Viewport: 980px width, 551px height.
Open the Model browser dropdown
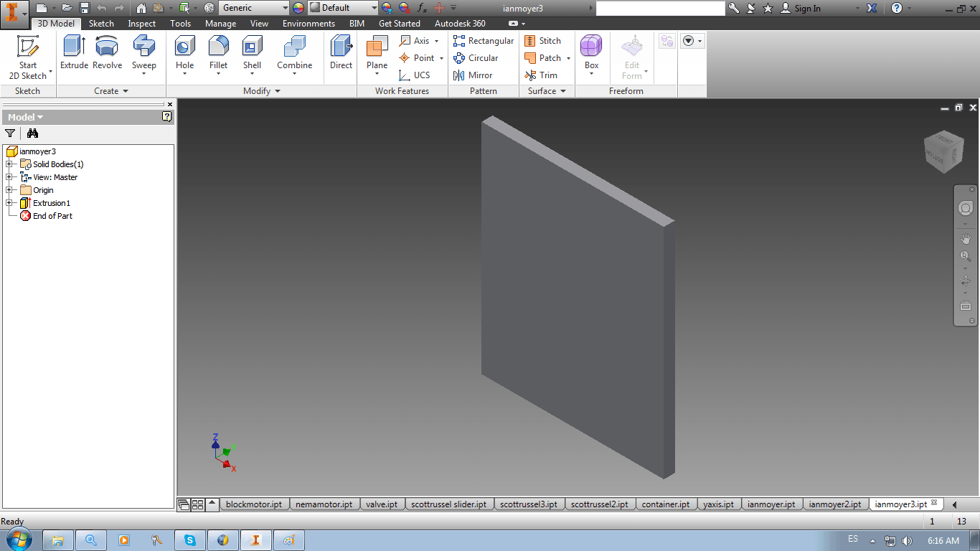(26, 117)
